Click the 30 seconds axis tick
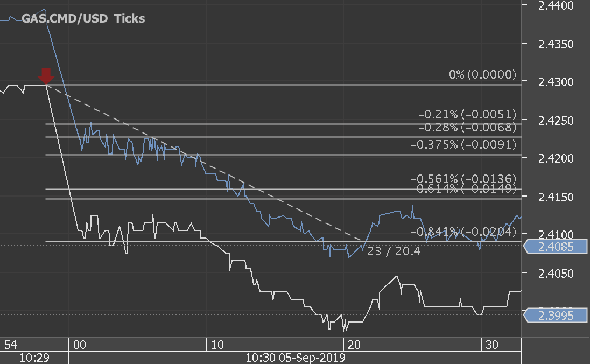 (x=492, y=345)
